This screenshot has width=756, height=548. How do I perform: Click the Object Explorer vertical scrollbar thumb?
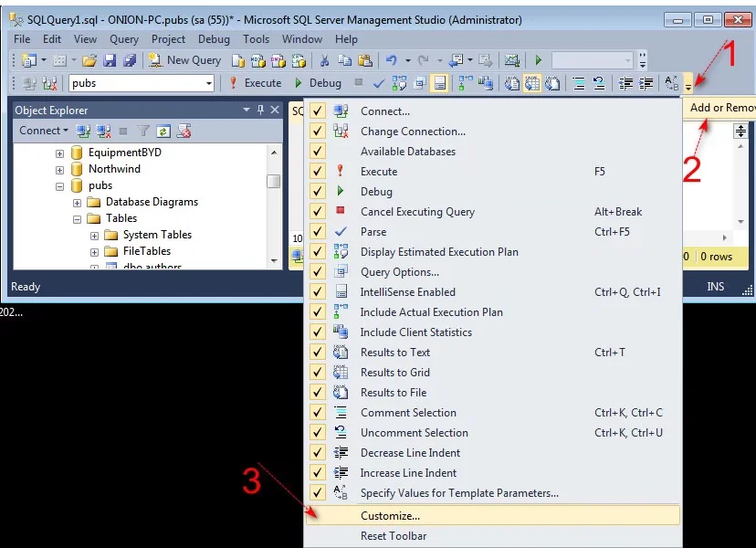point(273,180)
